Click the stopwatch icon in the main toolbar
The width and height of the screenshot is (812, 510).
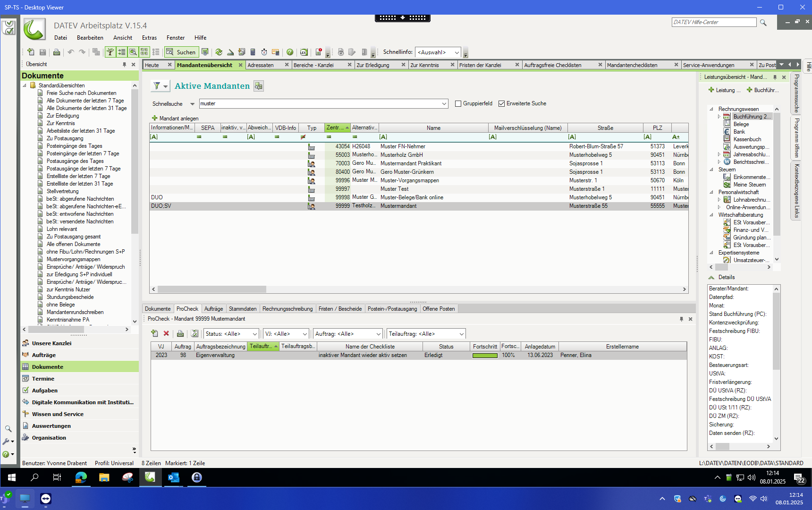(264, 52)
